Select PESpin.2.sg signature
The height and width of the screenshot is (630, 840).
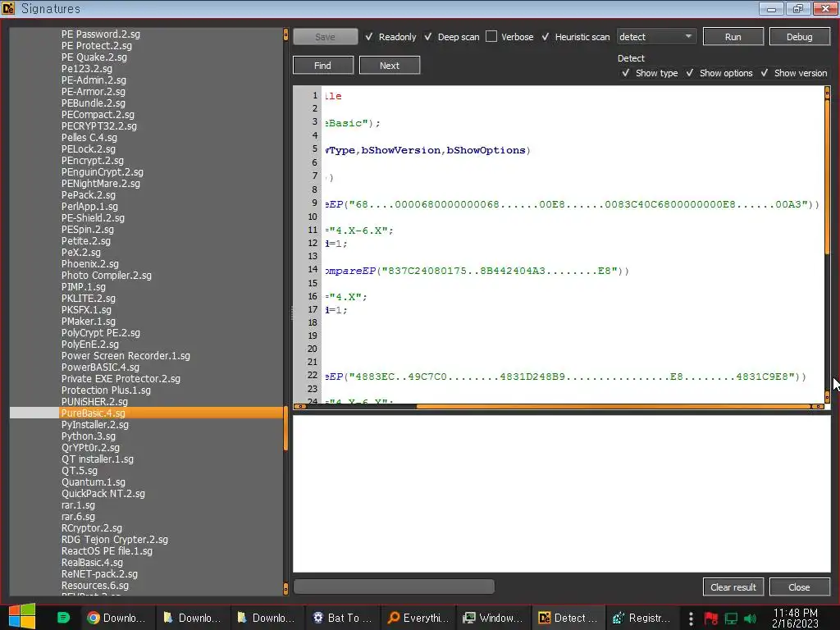click(87, 230)
